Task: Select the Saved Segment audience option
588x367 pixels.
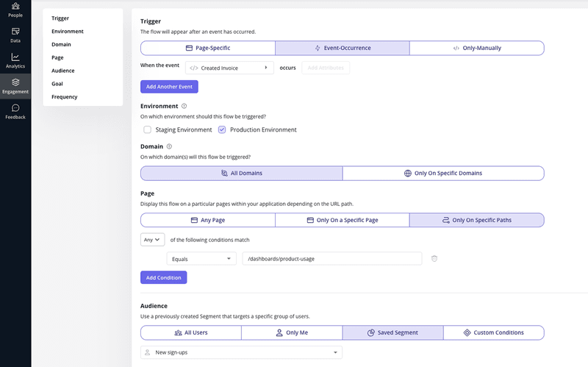Action: pos(392,333)
